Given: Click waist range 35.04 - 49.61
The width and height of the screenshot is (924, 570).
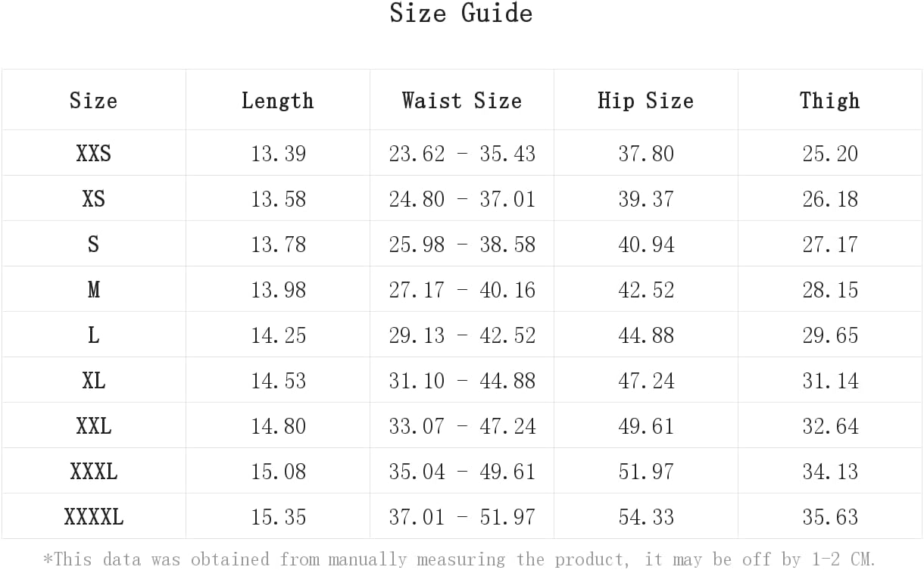Looking at the screenshot, I should (x=462, y=472).
